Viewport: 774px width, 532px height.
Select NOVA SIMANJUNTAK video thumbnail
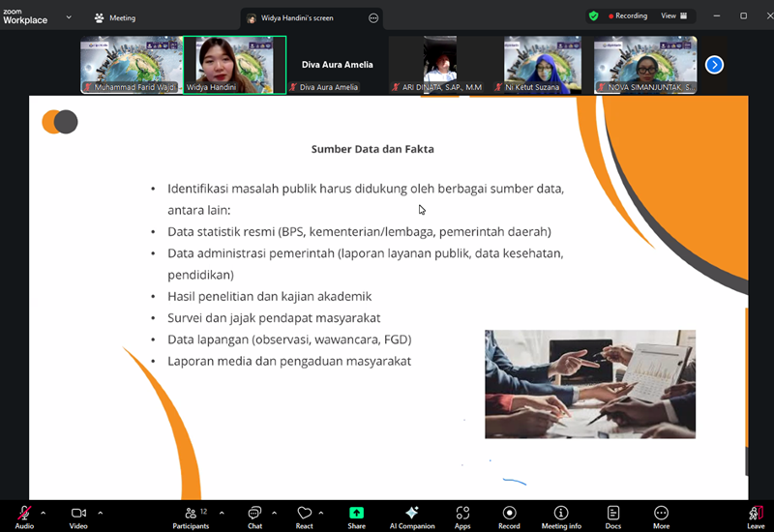[645, 65]
